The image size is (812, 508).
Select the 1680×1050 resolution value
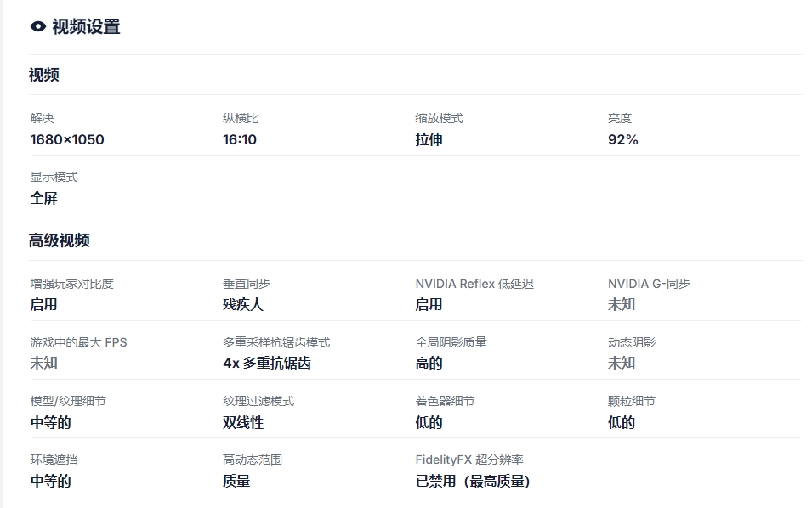click(x=67, y=139)
